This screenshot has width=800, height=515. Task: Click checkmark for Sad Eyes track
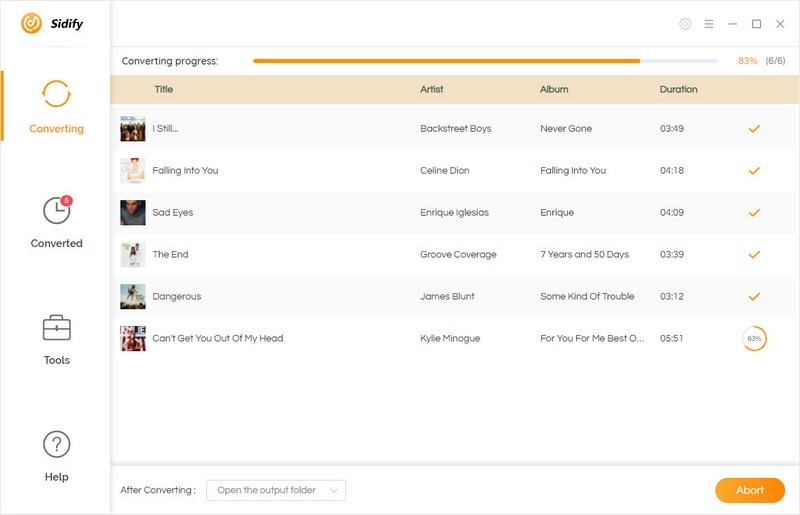click(x=754, y=213)
